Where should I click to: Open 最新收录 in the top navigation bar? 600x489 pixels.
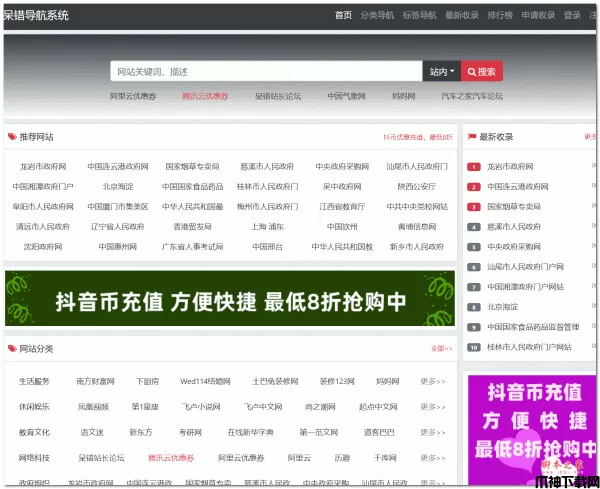click(x=461, y=15)
